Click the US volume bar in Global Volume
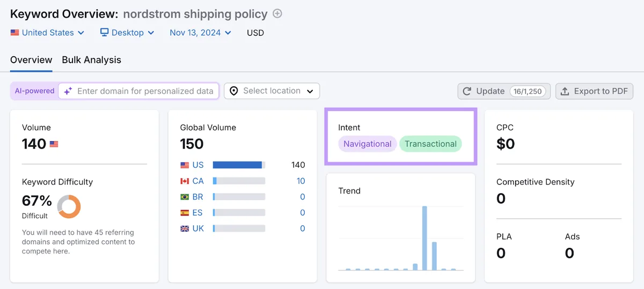The height and width of the screenshot is (289, 644). click(x=239, y=165)
